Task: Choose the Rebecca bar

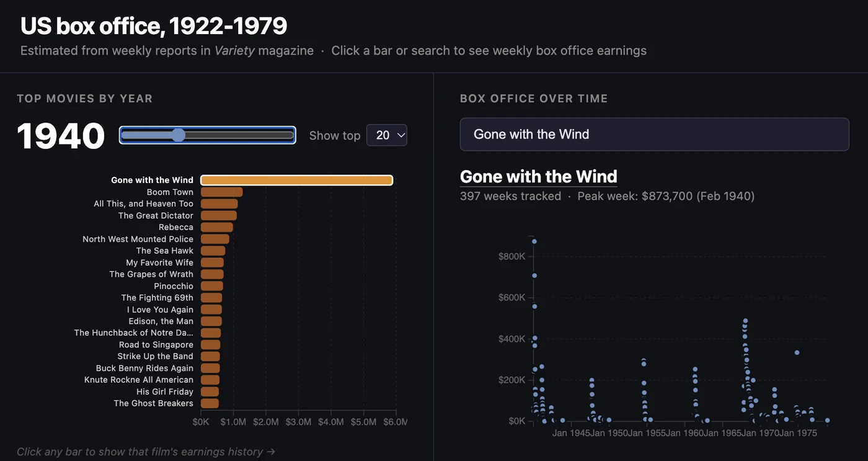Action: click(216, 227)
